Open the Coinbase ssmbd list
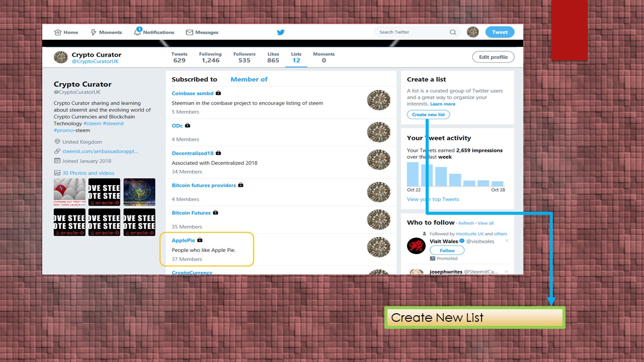The height and width of the screenshot is (362, 644). (x=193, y=94)
